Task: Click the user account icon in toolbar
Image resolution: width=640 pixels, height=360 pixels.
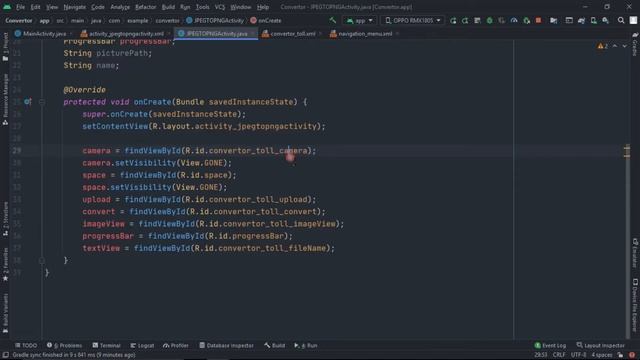Action: [633, 20]
